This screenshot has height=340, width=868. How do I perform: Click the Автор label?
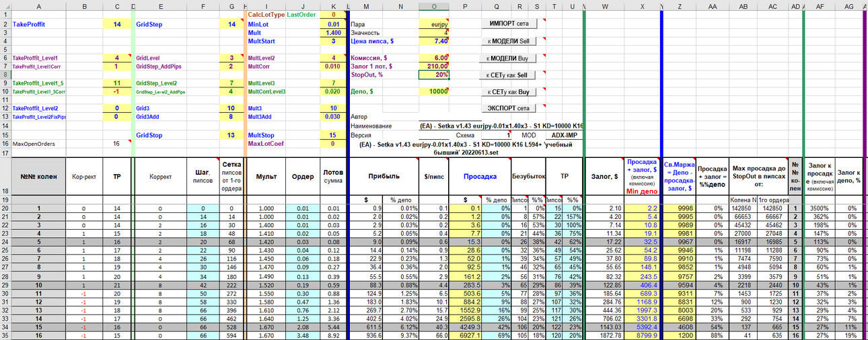pyautogui.click(x=360, y=116)
